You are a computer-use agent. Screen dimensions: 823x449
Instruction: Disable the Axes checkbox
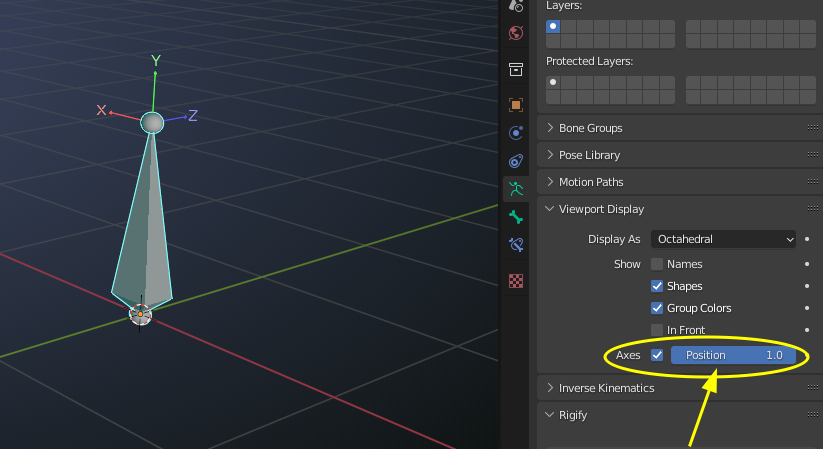click(x=657, y=356)
